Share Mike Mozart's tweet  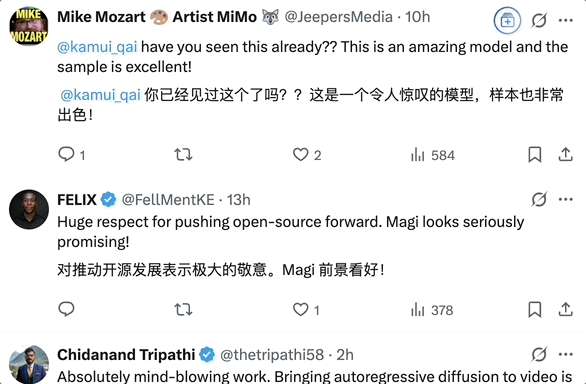point(566,154)
